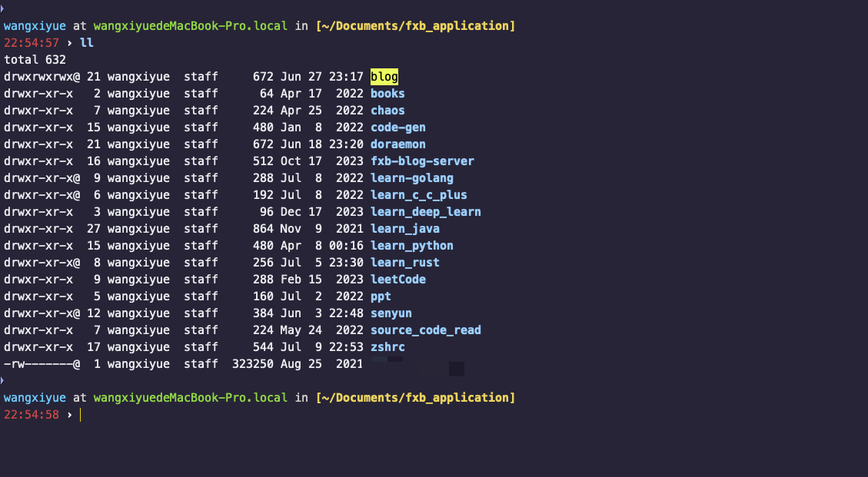This screenshot has height=477, width=868.
Task: Select learn_c_c_plus in the listing
Action: click(418, 195)
